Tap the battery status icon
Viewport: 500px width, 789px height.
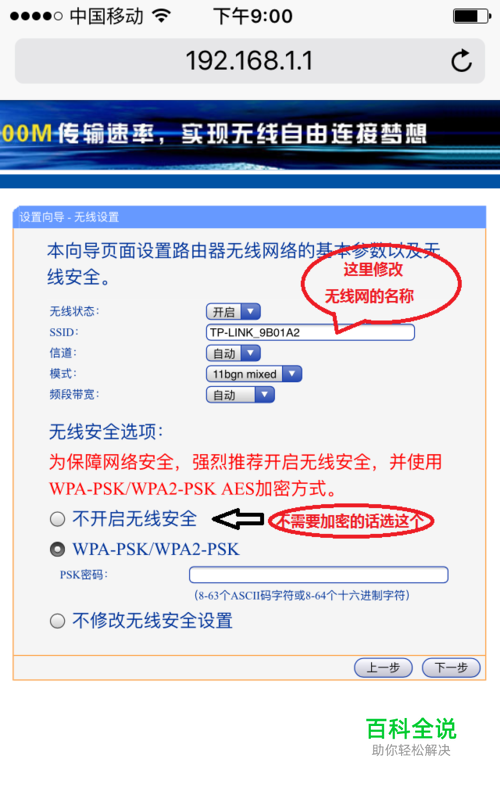pyautogui.click(x=472, y=16)
